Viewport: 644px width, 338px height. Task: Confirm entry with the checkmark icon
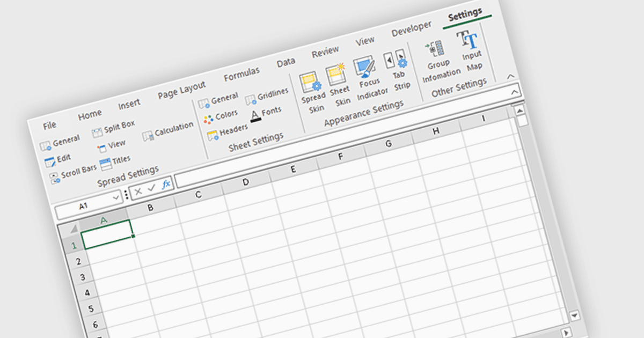click(152, 188)
